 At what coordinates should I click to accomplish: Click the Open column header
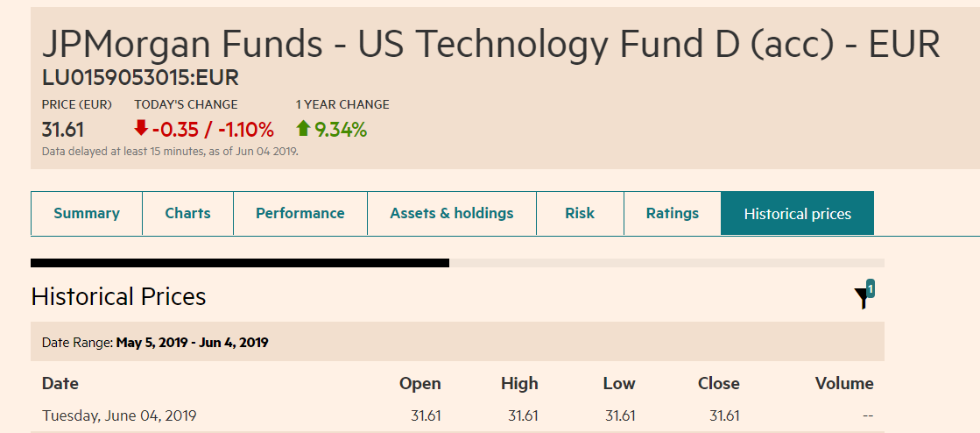click(x=420, y=383)
